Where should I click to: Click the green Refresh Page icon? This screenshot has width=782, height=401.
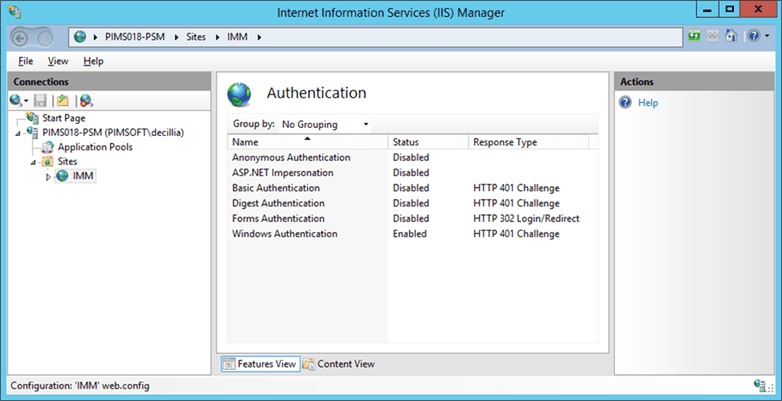(x=694, y=36)
